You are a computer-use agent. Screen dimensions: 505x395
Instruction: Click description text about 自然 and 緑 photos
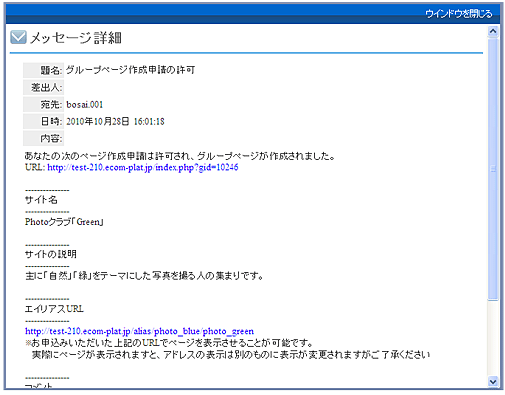tap(144, 276)
